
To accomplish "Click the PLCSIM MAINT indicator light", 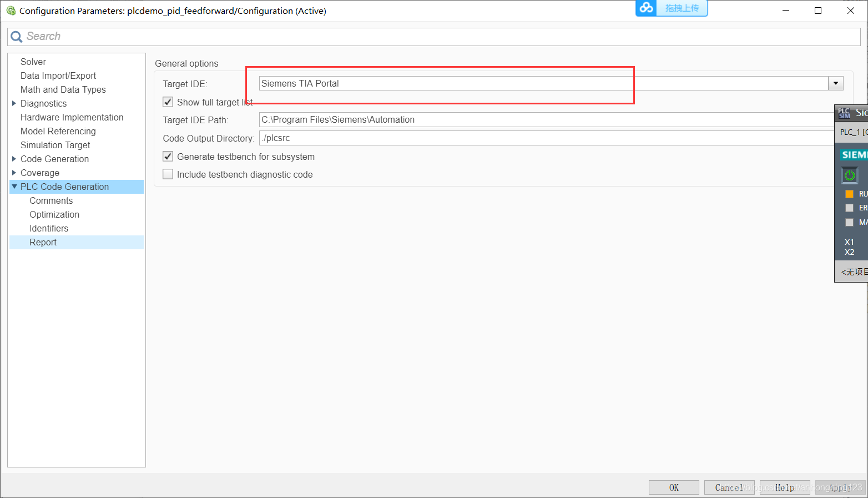I will point(849,222).
